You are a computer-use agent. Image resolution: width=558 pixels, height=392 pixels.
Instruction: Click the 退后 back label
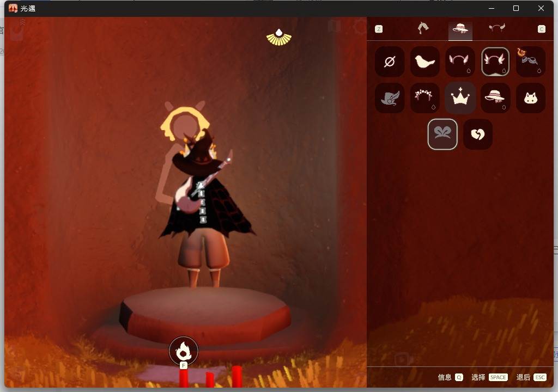point(523,377)
